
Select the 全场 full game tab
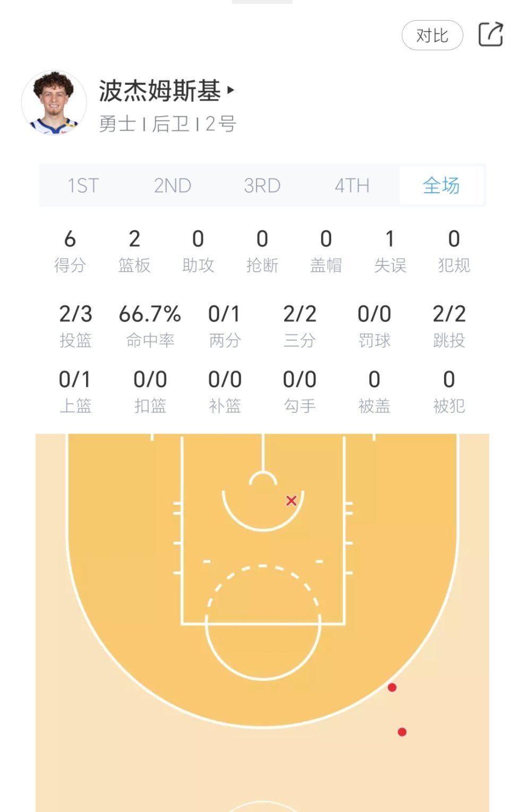[441, 186]
